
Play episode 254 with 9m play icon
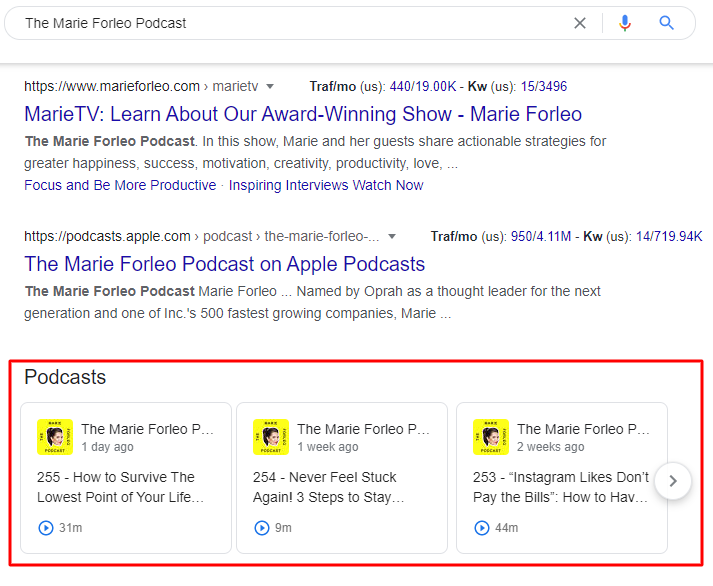click(261, 528)
